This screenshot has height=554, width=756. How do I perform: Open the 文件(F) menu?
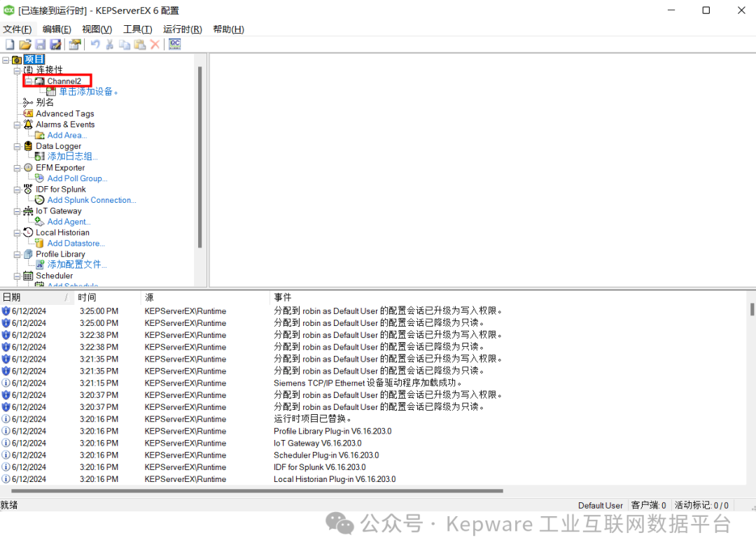[x=17, y=29]
